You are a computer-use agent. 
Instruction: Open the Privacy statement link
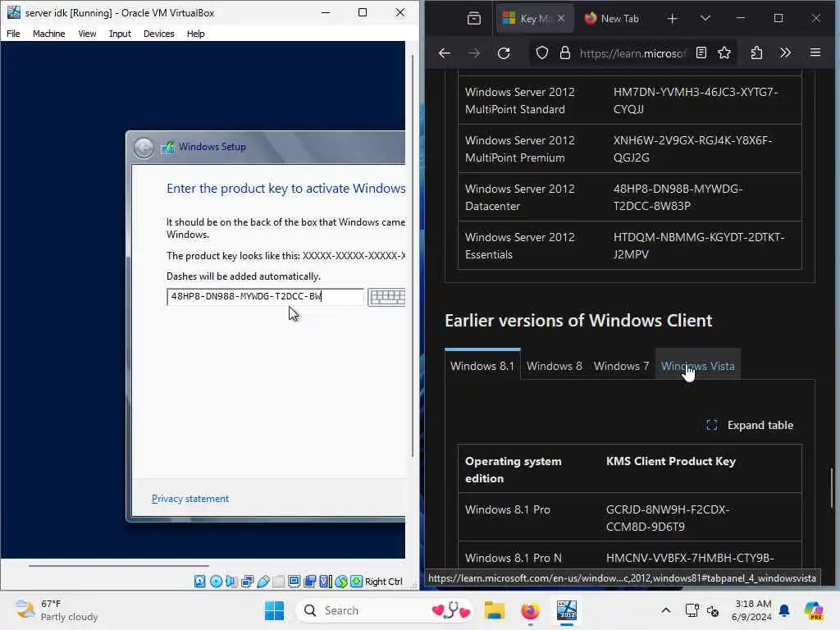(x=190, y=499)
